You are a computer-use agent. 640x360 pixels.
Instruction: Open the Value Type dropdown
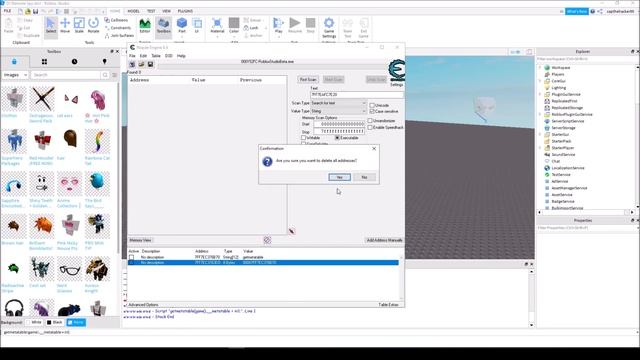338,111
